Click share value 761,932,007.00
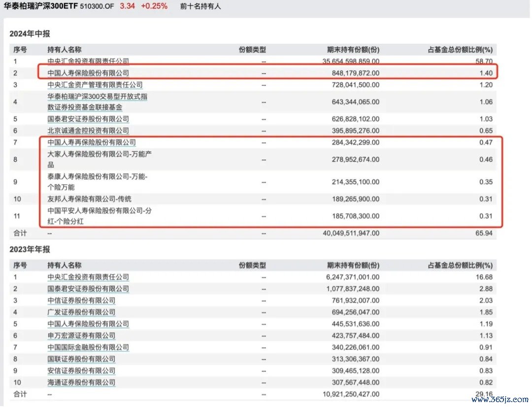This screenshot has height=407, width=532. [356, 301]
